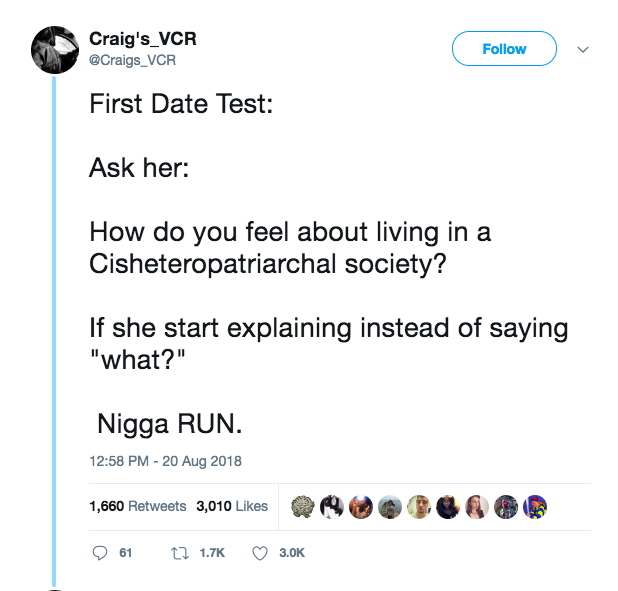Image resolution: width=618 pixels, height=591 pixels.
Task: Click the 3.0K like count
Action: [292, 552]
